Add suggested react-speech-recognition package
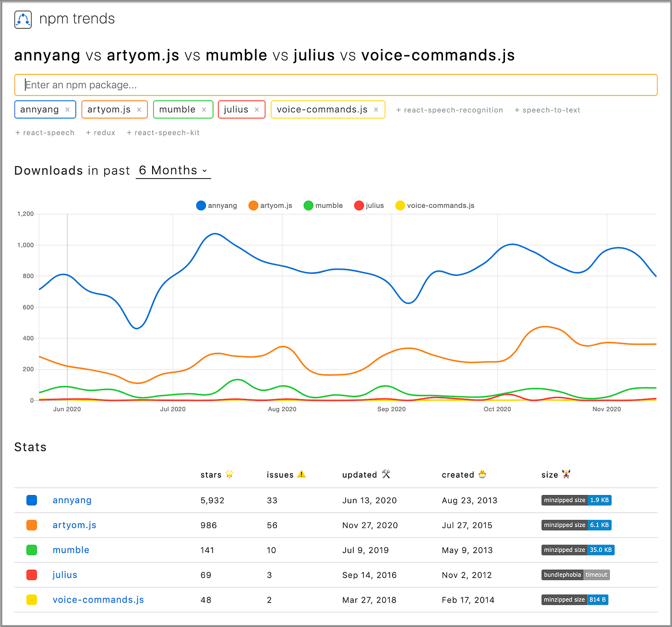Viewport: 672px width, 627px height. [449, 110]
